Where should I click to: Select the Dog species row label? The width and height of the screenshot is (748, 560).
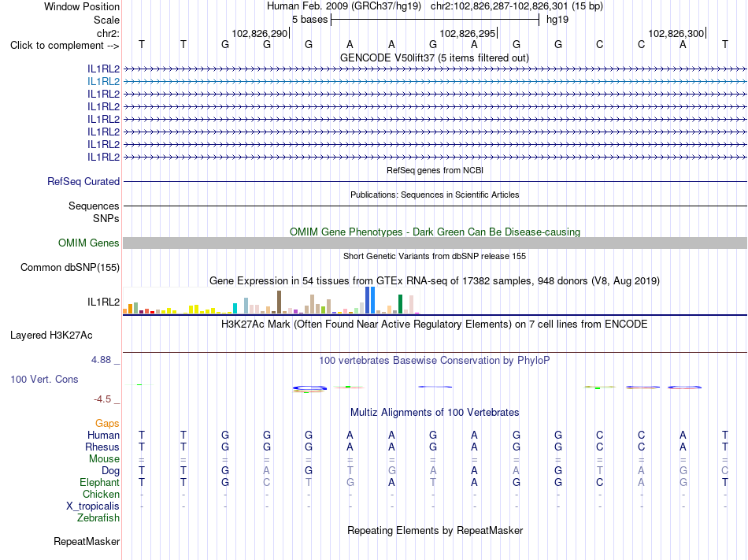click(111, 471)
